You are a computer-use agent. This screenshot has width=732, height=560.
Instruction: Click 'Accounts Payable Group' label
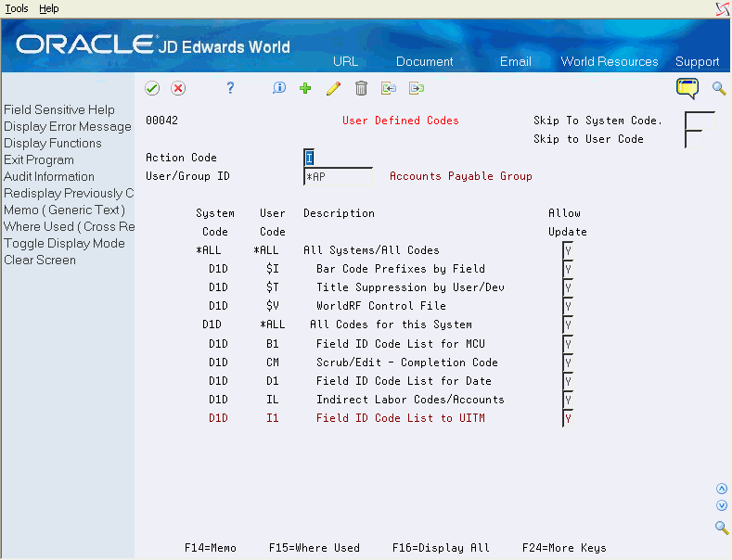pyautogui.click(x=461, y=176)
